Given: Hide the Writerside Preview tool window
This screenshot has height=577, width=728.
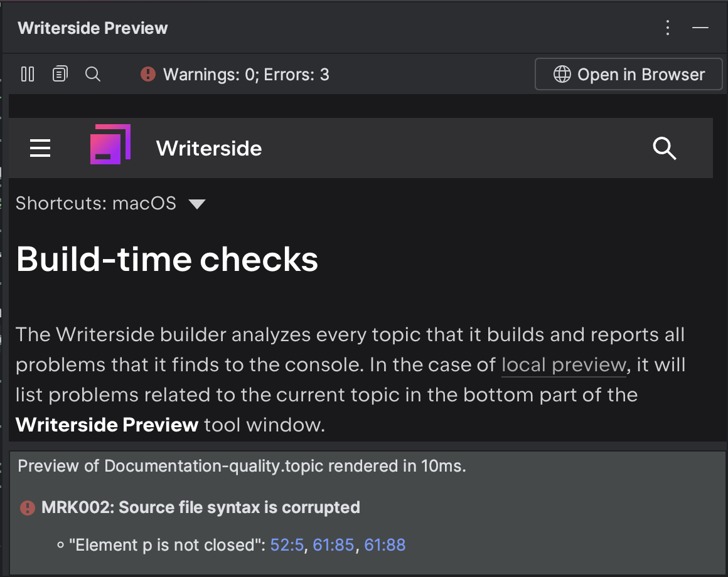Looking at the screenshot, I should (700, 28).
